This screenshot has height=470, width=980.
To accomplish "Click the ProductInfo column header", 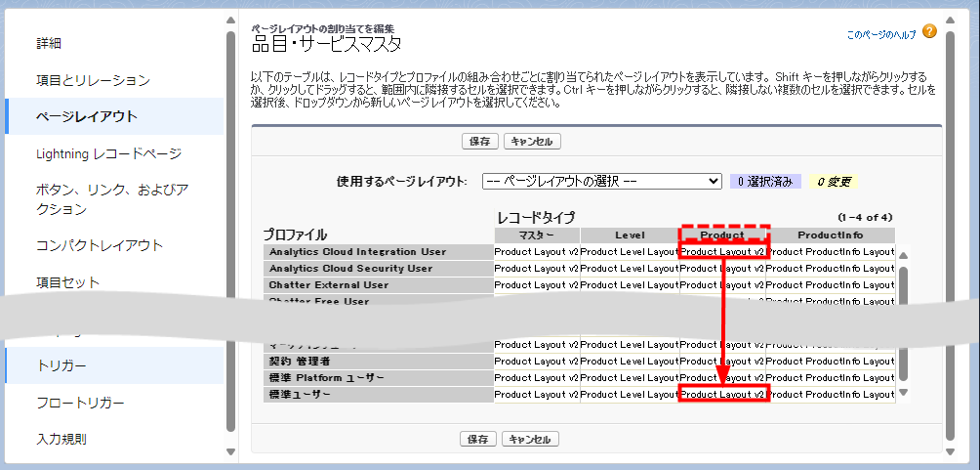I will [x=830, y=235].
